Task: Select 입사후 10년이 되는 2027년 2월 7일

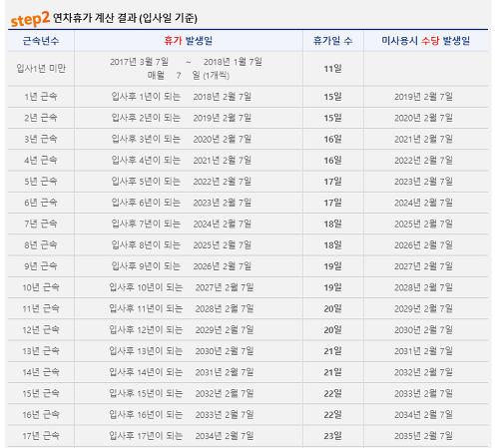Action: point(182,287)
